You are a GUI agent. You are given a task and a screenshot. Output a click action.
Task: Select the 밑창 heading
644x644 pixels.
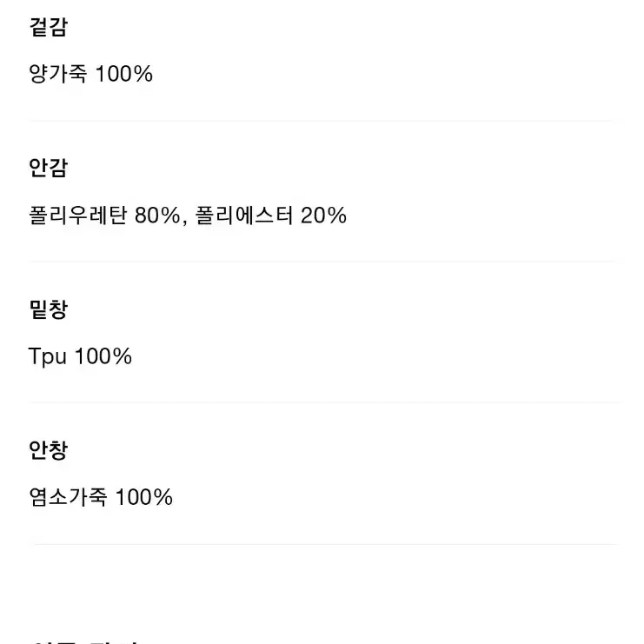coord(48,309)
